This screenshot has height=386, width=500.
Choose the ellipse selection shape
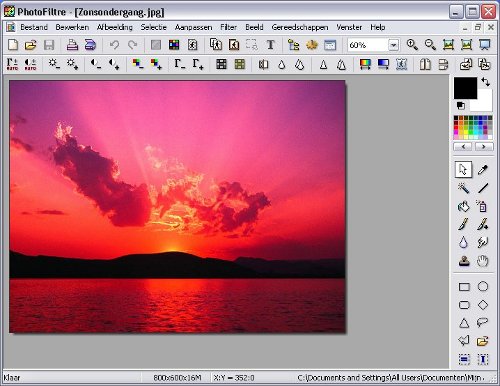(483, 287)
